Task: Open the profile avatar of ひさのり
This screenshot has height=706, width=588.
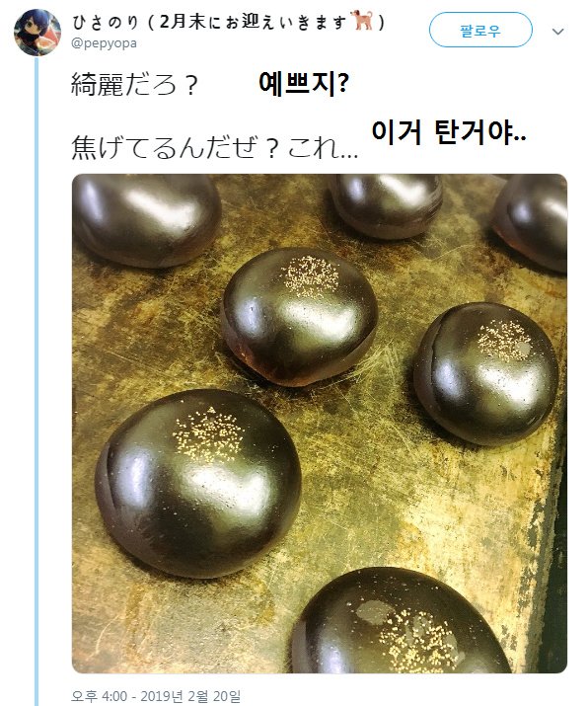Action: [x=37, y=32]
